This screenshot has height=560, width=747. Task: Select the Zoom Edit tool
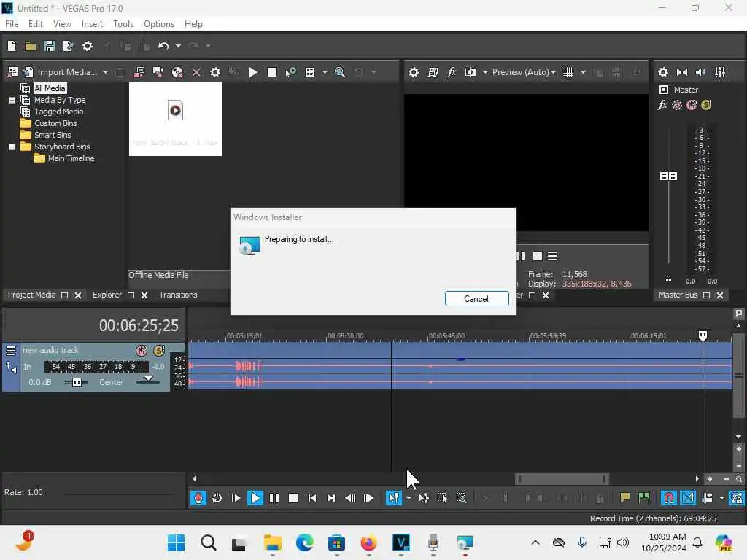pyautogui.click(x=461, y=498)
